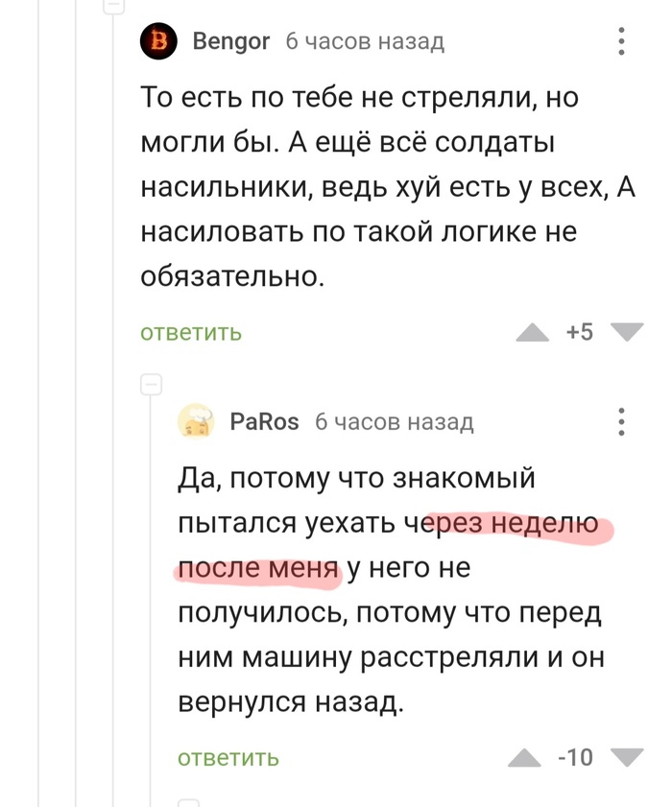
Task: Open PaRos username profile link
Action: tap(265, 421)
